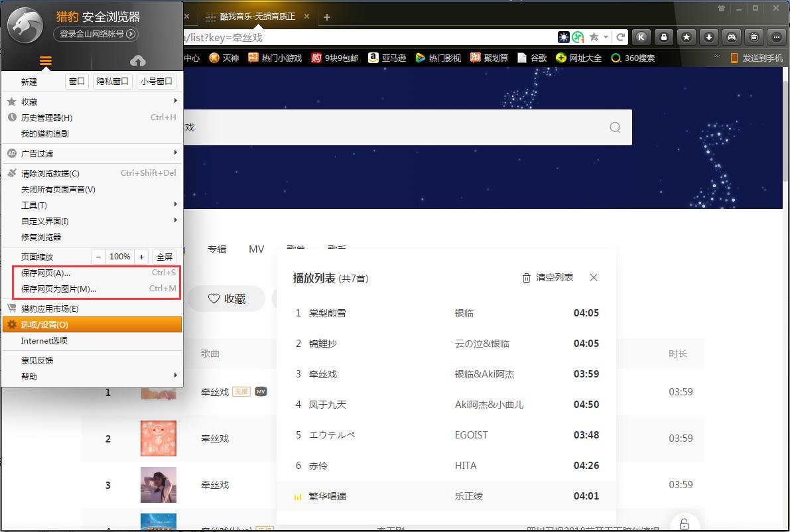Expand the 工具(T) submenu
Screen dimensions: 790x532
pos(175,205)
